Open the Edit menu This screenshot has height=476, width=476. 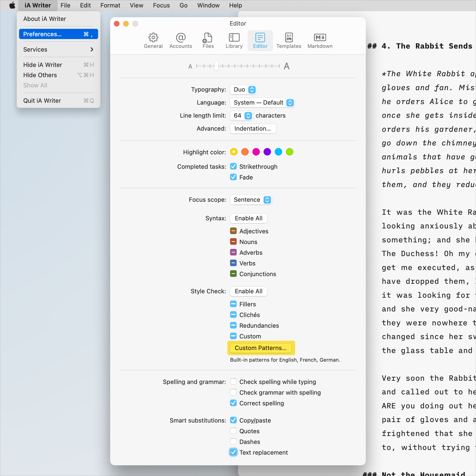(x=85, y=5)
